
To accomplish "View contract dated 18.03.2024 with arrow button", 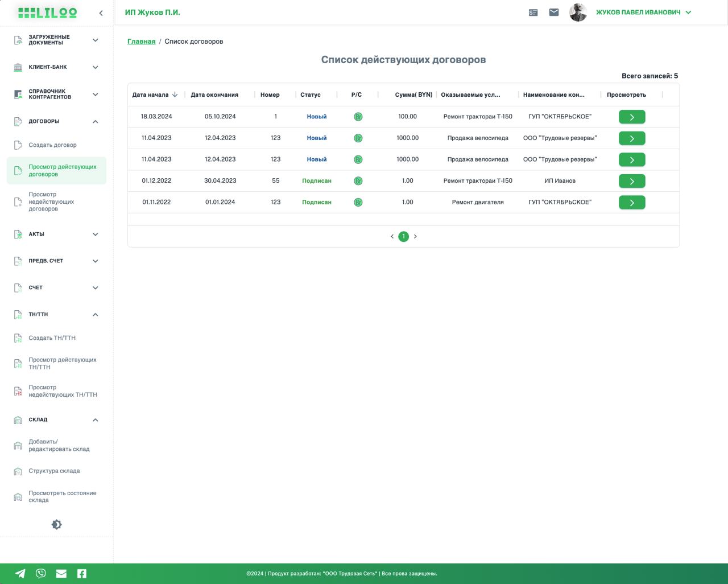I will 632,117.
